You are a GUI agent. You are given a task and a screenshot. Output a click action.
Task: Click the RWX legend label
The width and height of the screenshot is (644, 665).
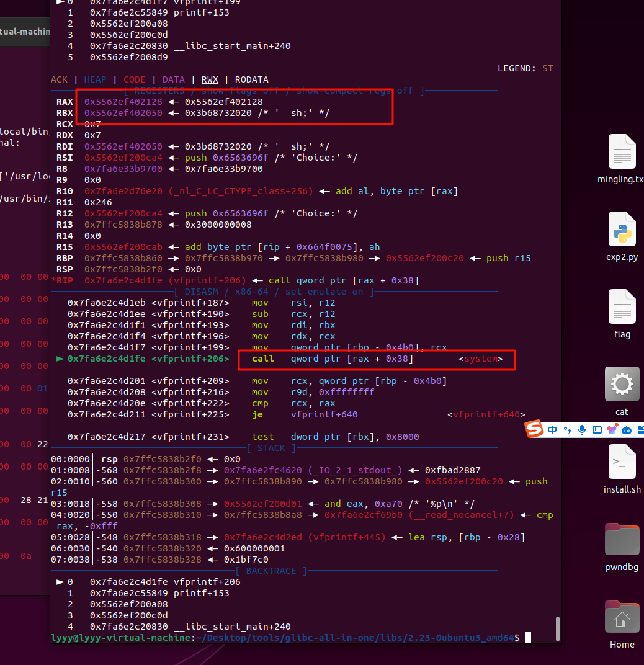pyautogui.click(x=210, y=79)
